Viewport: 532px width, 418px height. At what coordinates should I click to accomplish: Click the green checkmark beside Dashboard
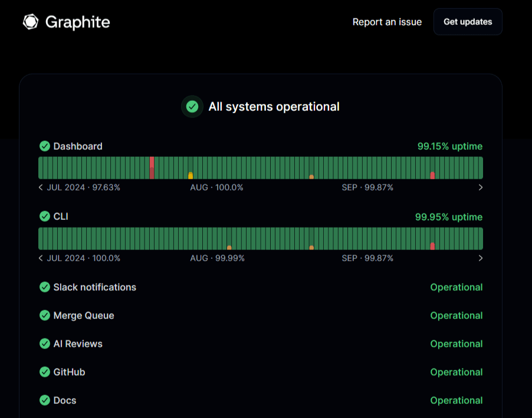point(45,146)
